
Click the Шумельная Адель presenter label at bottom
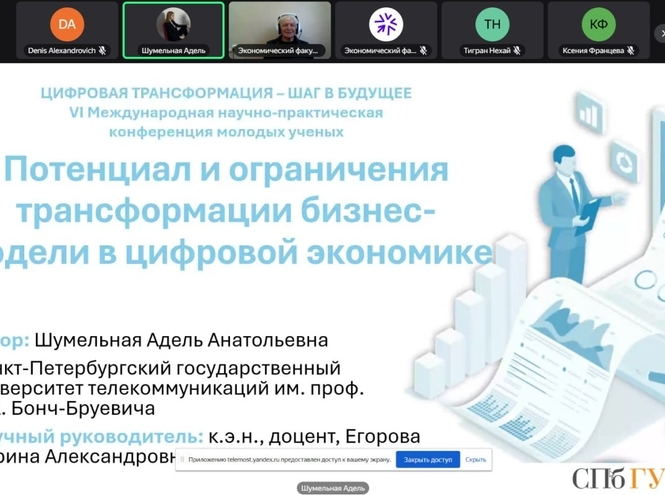click(332, 488)
